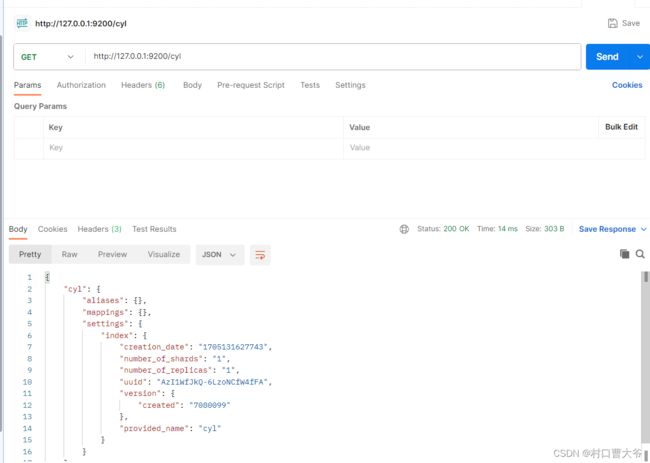The width and height of the screenshot is (650, 463).
Task: Click the empty Key parameter field
Action: click(x=193, y=148)
